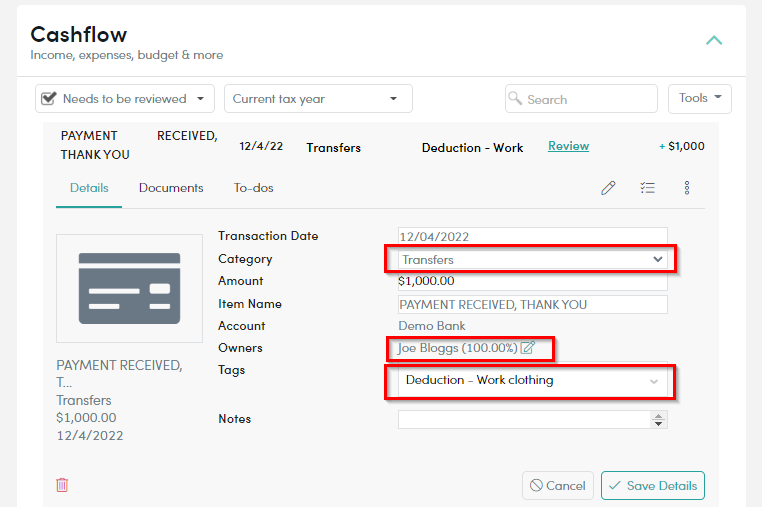The width and height of the screenshot is (762, 507).
Task: Click the edit icon beside Joe Bloggs owner
Action: [528, 348]
